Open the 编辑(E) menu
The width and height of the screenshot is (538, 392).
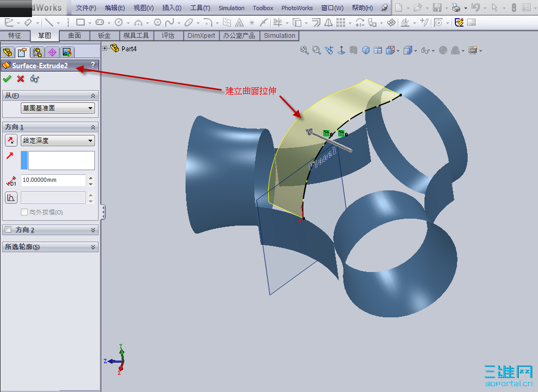[115, 7]
